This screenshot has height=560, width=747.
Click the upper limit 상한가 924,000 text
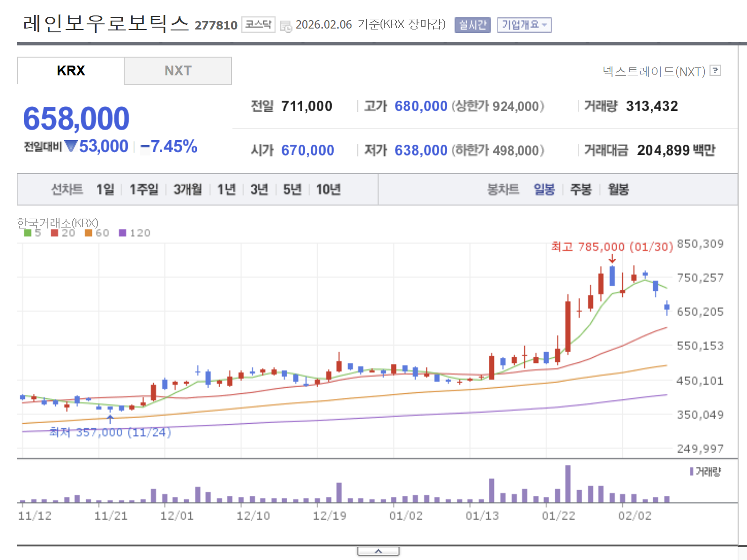pyautogui.click(x=498, y=106)
